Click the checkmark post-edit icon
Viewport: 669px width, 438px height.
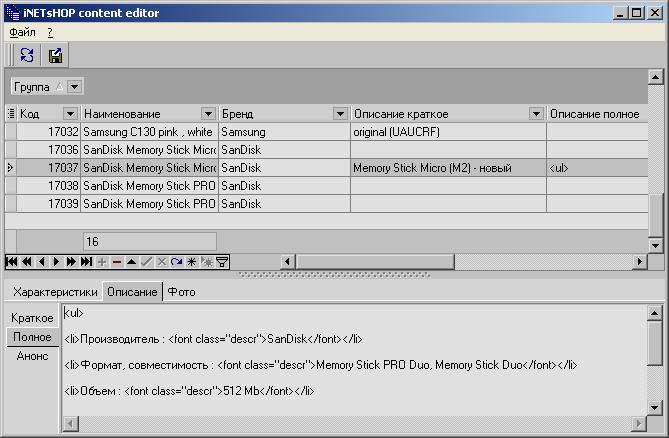(146, 261)
